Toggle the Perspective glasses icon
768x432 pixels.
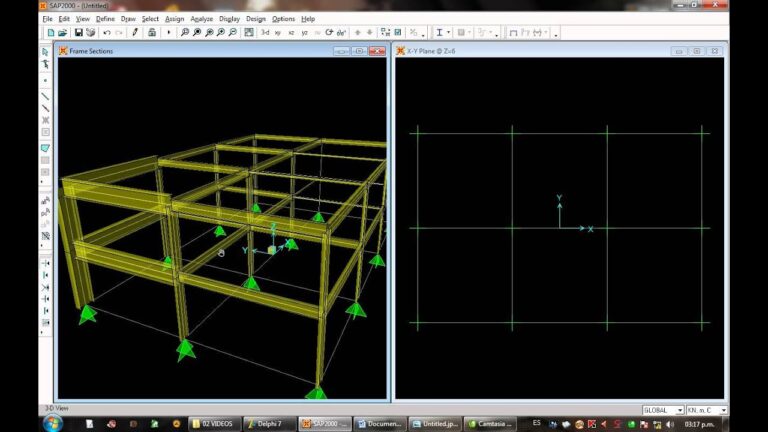coord(341,33)
